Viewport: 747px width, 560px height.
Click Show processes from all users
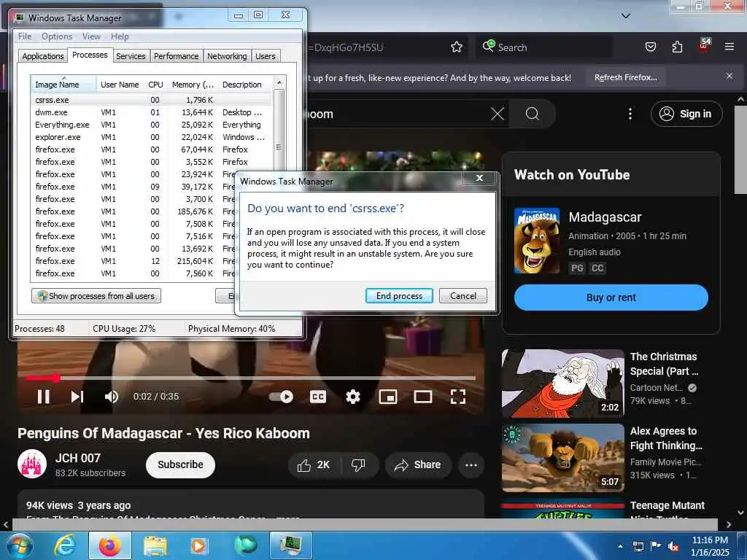96,296
